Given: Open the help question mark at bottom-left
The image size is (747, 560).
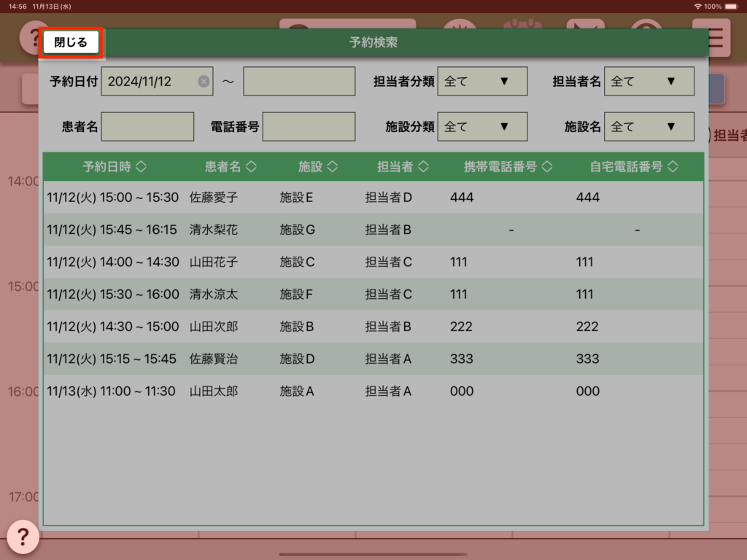Looking at the screenshot, I should pyautogui.click(x=23, y=537).
